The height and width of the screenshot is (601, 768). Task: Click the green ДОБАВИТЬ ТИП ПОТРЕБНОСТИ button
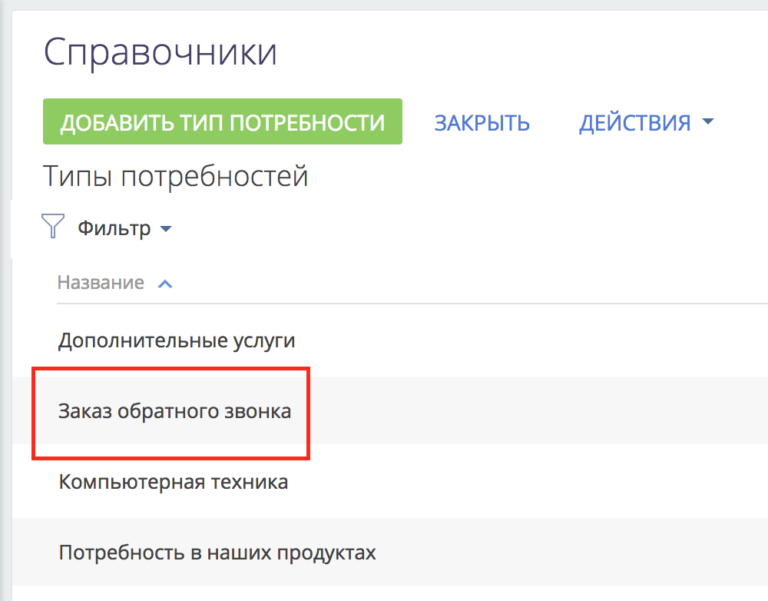[x=222, y=121]
